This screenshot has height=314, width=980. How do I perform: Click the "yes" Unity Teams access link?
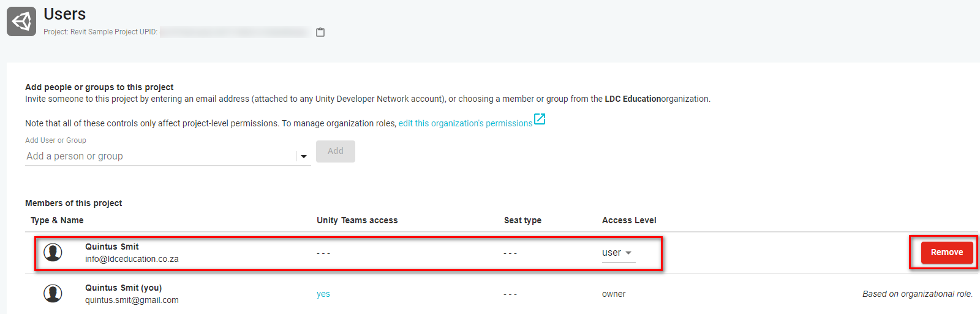click(323, 294)
